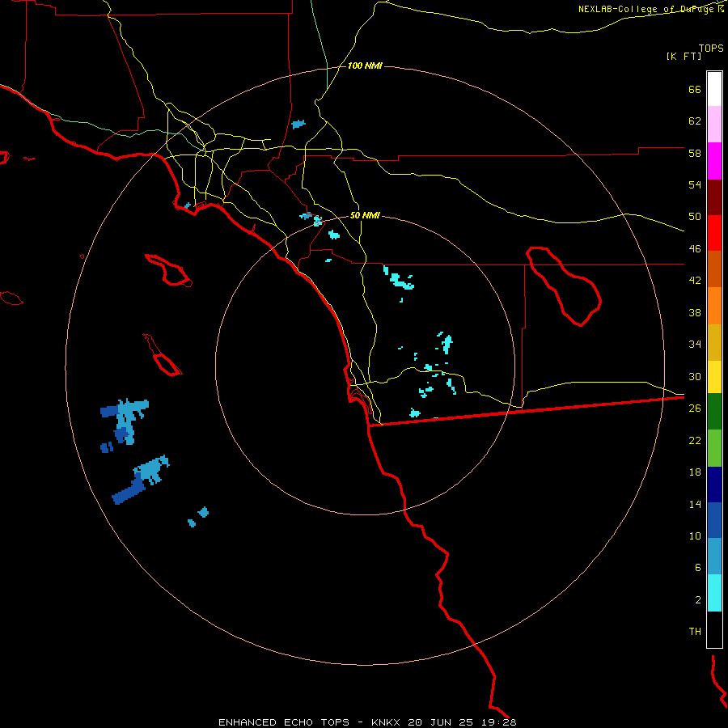Click the medium blue swatch on the scale

tap(714, 520)
